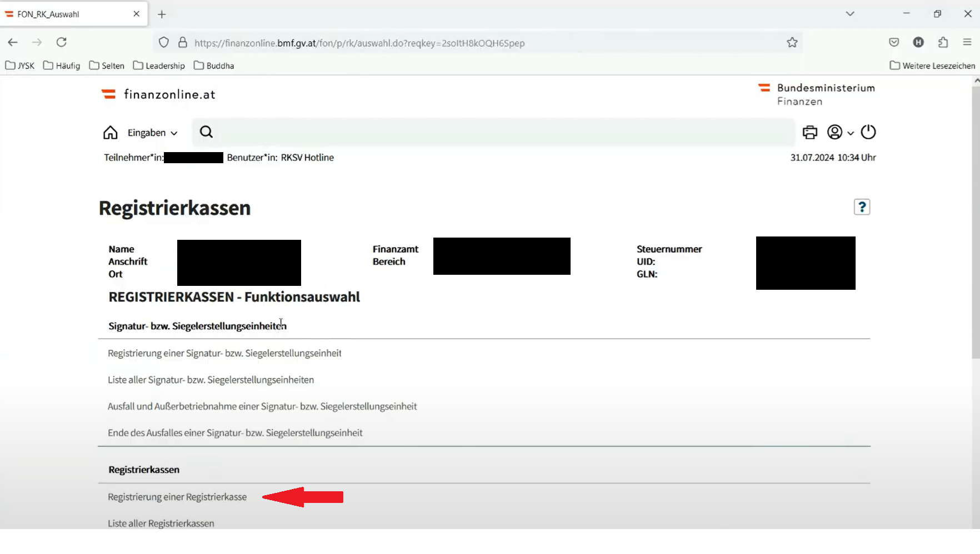
Task: Open the user account dropdown
Action: pyautogui.click(x=839, y=132)
